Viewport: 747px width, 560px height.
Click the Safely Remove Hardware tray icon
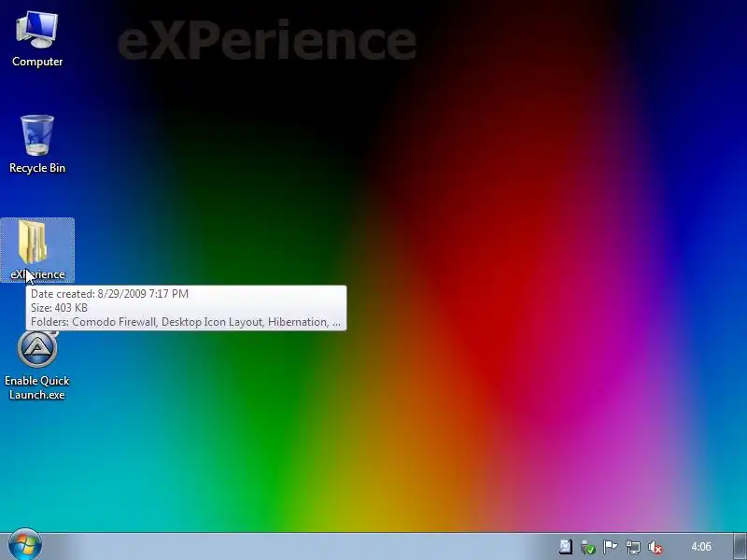[588, 547]
